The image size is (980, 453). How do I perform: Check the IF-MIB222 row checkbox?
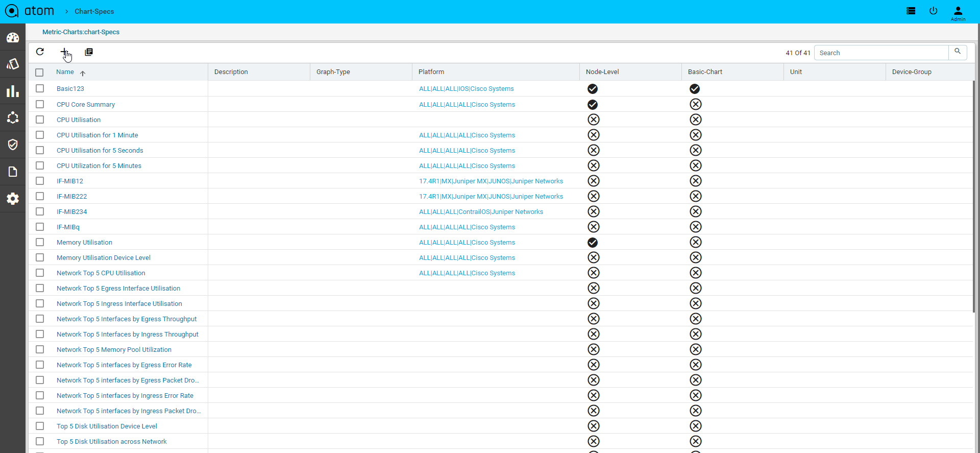coord(40,196)
